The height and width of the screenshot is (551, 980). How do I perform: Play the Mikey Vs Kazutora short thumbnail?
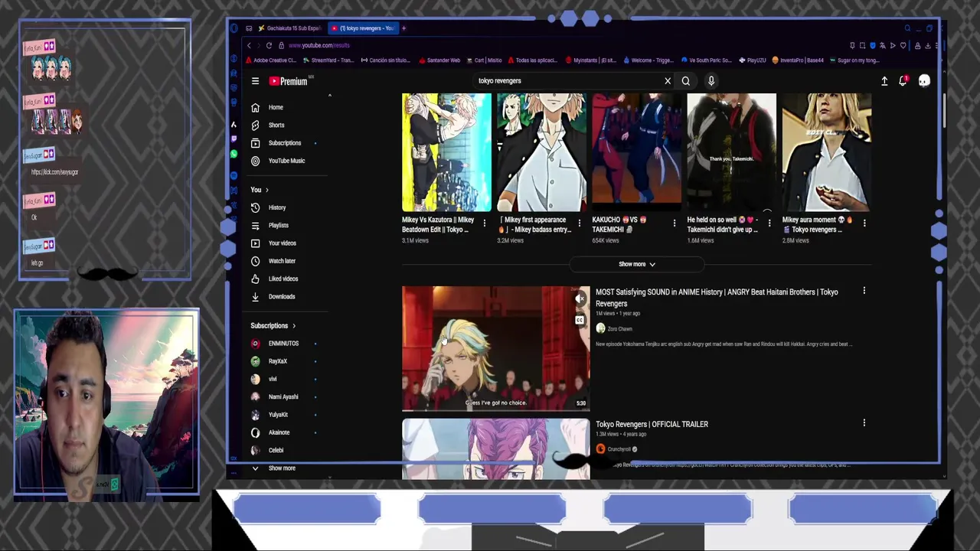pos(446,152)
